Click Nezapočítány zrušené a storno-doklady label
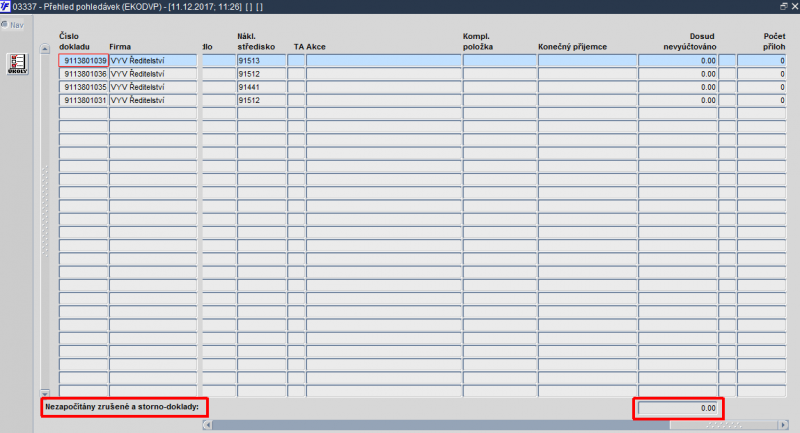The width and height of the screenshot is (800, 433). pyautogui.click(x=122, y=407)
